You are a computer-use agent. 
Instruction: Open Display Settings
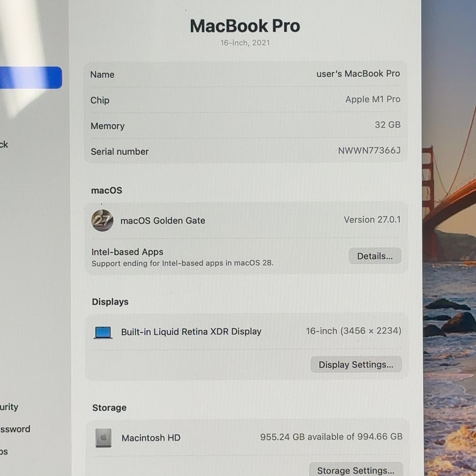356,365
